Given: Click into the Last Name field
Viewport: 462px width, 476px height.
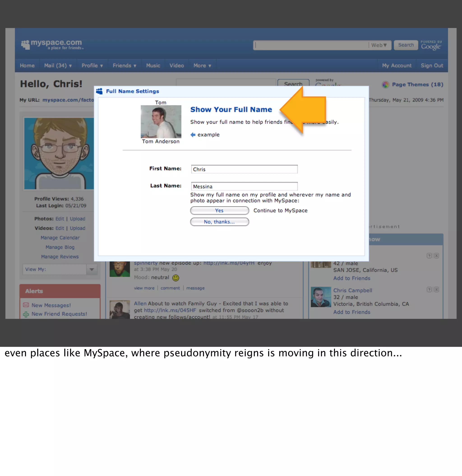Looking at the screenshot, I should click(x=244, y=186).
